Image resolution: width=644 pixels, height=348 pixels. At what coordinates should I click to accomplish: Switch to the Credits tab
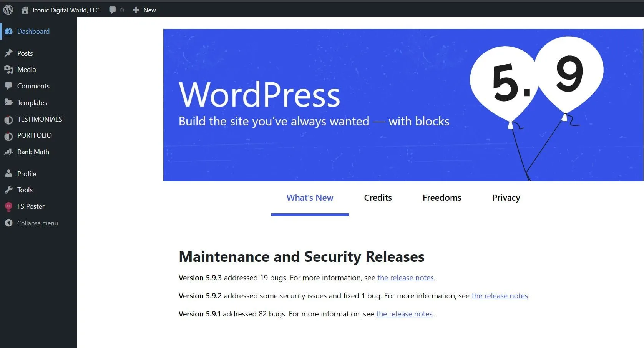pyautogui.click(x=378, y=198)
